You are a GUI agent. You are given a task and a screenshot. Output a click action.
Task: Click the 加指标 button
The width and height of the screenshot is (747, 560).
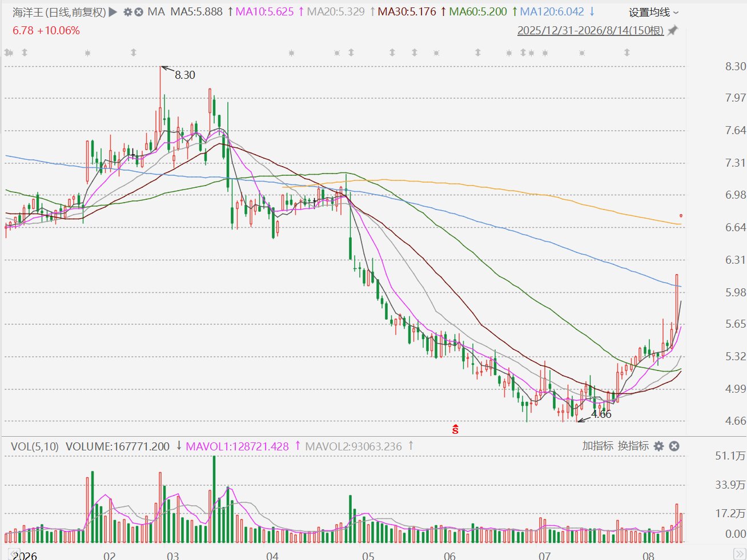pyautogui.click(x=598, y=446)
